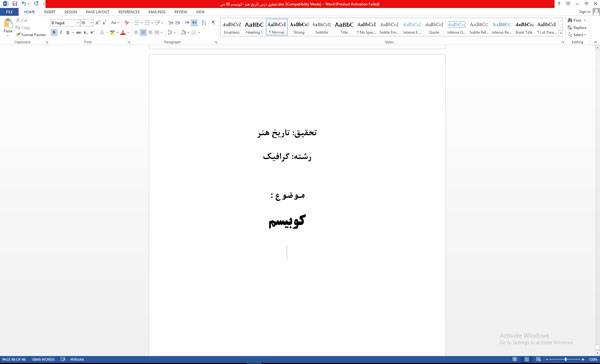Toggle right-to-left text direction

pos(194,23)
